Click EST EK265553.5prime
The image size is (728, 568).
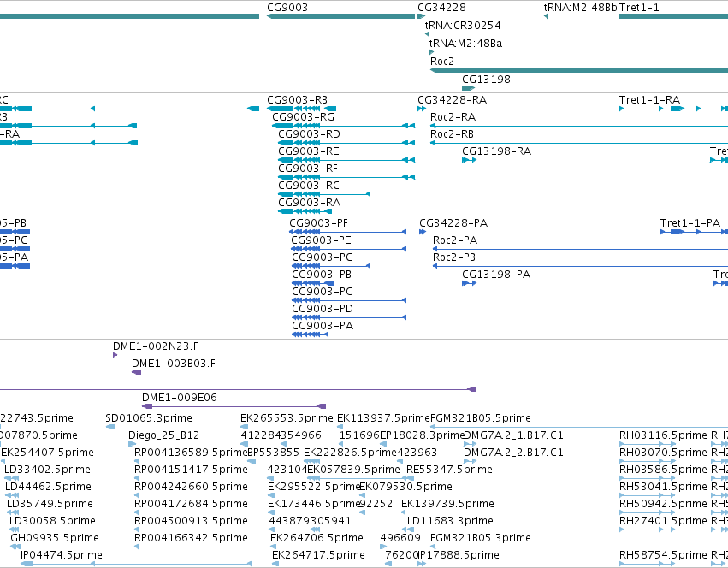click(287, 418)
